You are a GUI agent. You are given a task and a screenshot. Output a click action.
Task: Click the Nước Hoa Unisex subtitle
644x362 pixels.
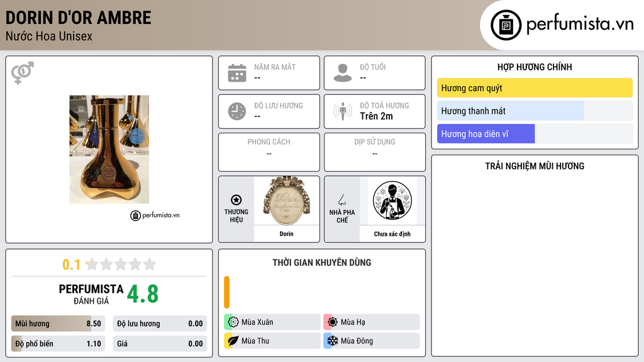49,36
